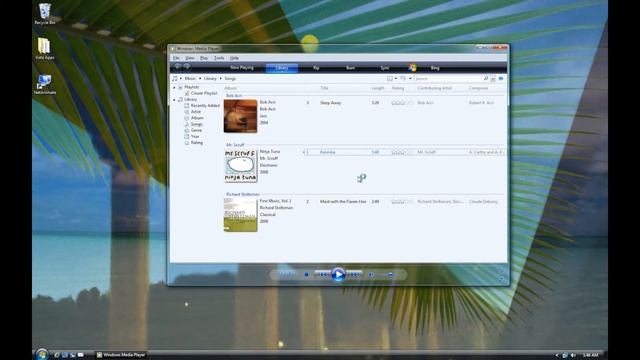Open the File menu

coord(176,58)
